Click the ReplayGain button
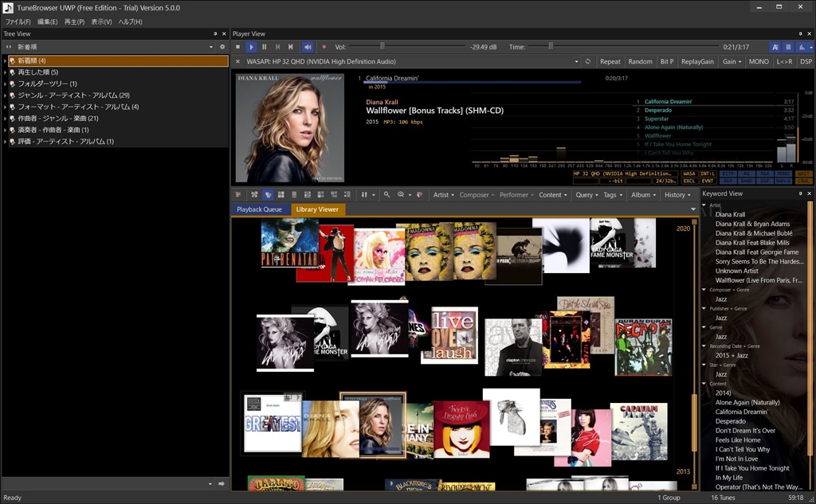The image size is (816, 504). pyautogui.click(x=697, y=61)
